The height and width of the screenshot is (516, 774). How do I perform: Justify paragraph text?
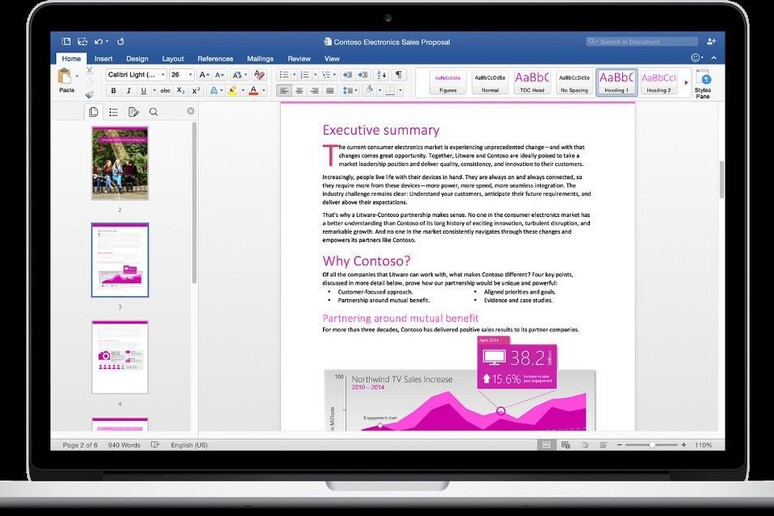click(330, 91)
